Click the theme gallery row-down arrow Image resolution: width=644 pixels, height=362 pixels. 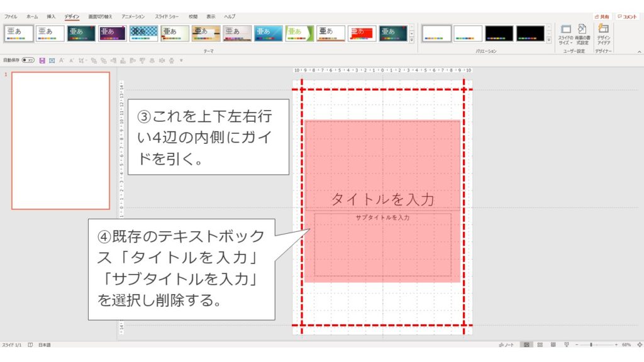click(411, 34)
